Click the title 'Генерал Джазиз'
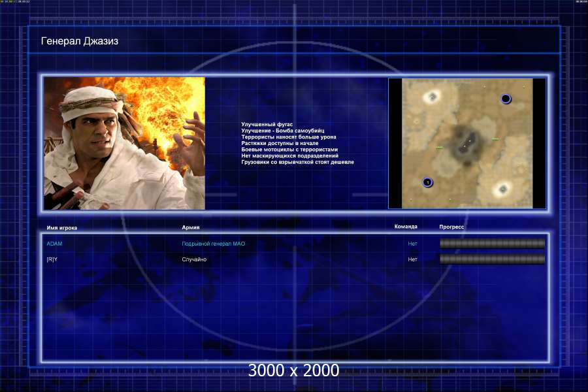The image size is (588, 392). [80, 41]
